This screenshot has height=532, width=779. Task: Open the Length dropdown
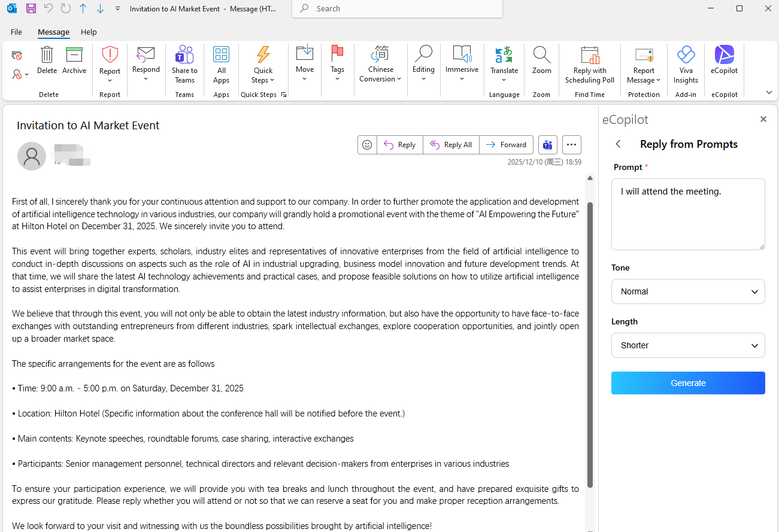click(687, 345)
